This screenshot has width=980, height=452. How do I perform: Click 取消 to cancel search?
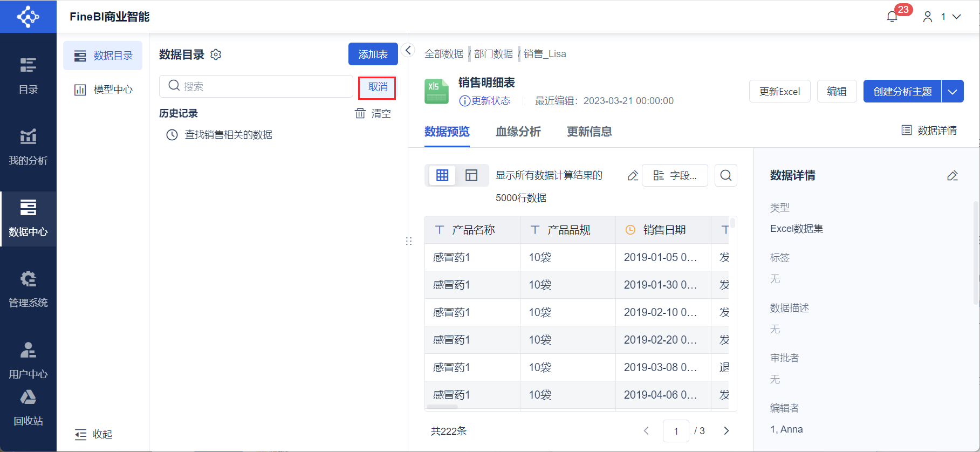click(x=378, y=87)
